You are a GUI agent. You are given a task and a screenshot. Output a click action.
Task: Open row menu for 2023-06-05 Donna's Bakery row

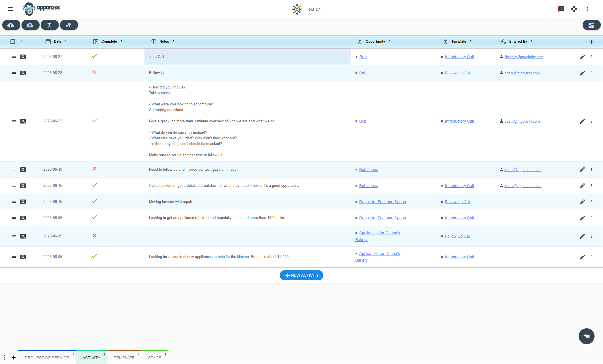[591, 257]
